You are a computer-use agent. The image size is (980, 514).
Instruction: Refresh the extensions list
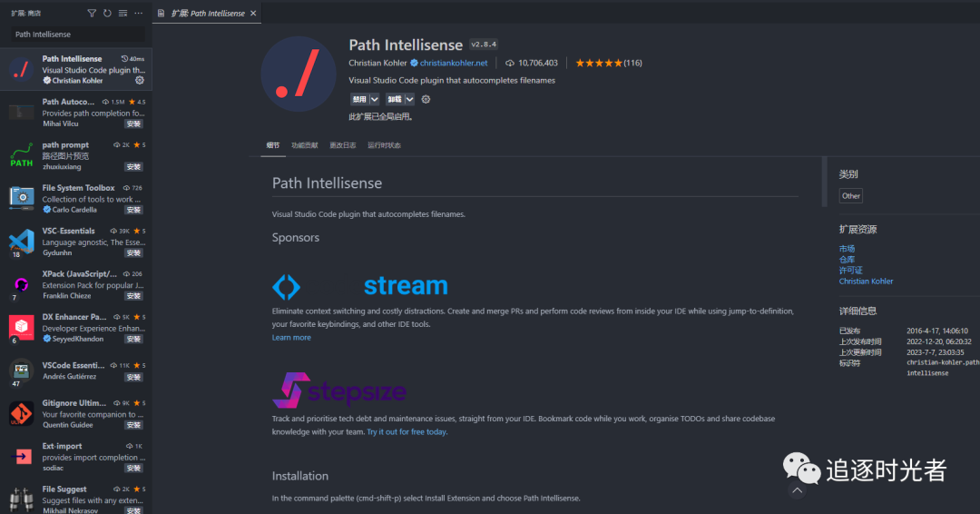pyautogui.click(x=107, y=13)
